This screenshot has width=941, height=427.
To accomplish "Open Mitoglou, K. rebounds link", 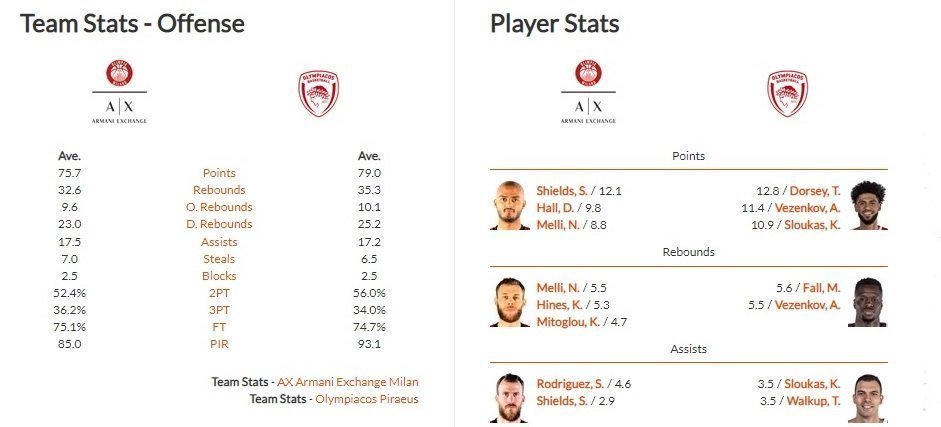I will pyautogui.click(x=568, y=322).
